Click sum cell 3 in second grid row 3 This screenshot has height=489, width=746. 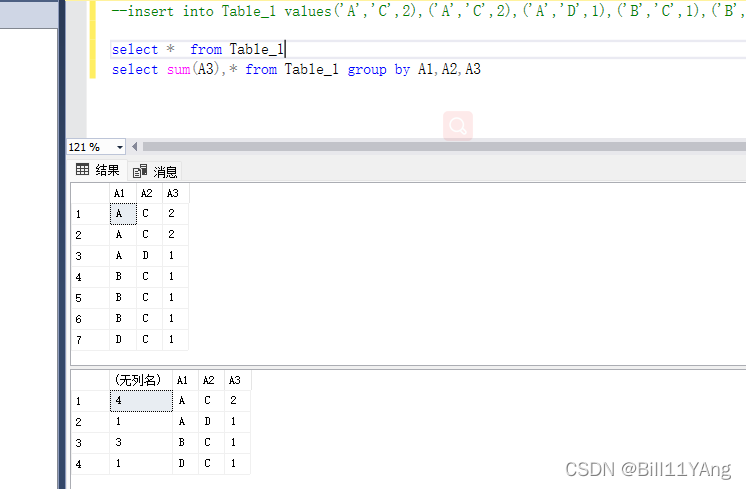pos(141,443)
